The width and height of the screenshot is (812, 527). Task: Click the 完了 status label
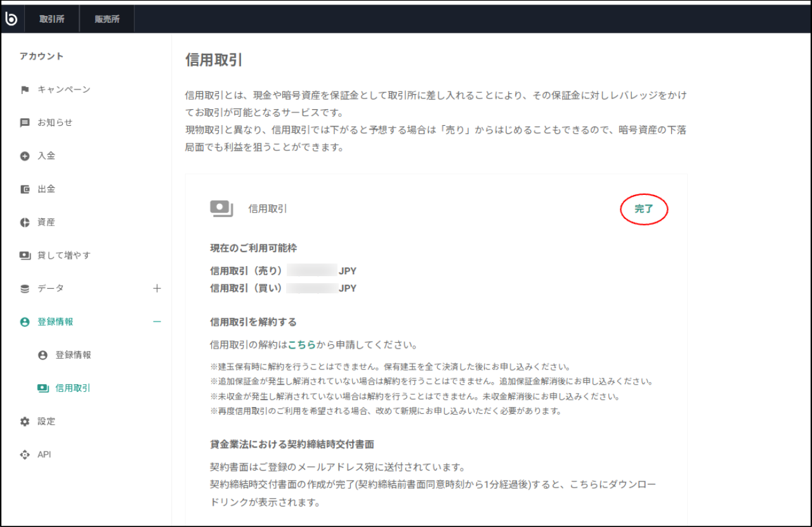point(644,209)
